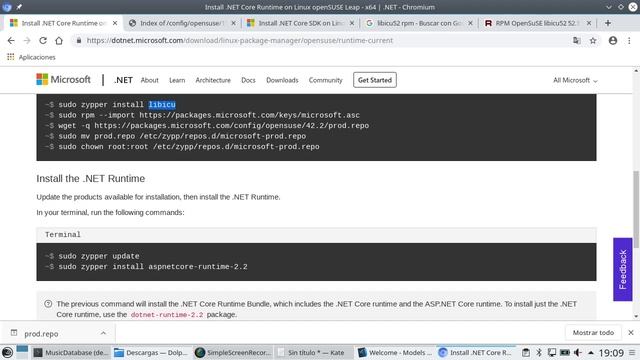This screenshot has height=360, width=640.
Task: Click the sudo zypper update command
Action: (x=98, y=256)
